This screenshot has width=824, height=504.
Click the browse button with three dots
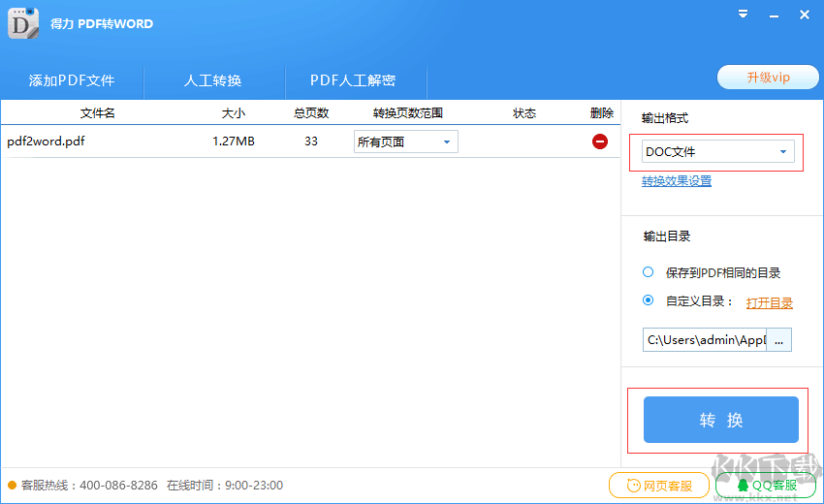coord(778,340)
